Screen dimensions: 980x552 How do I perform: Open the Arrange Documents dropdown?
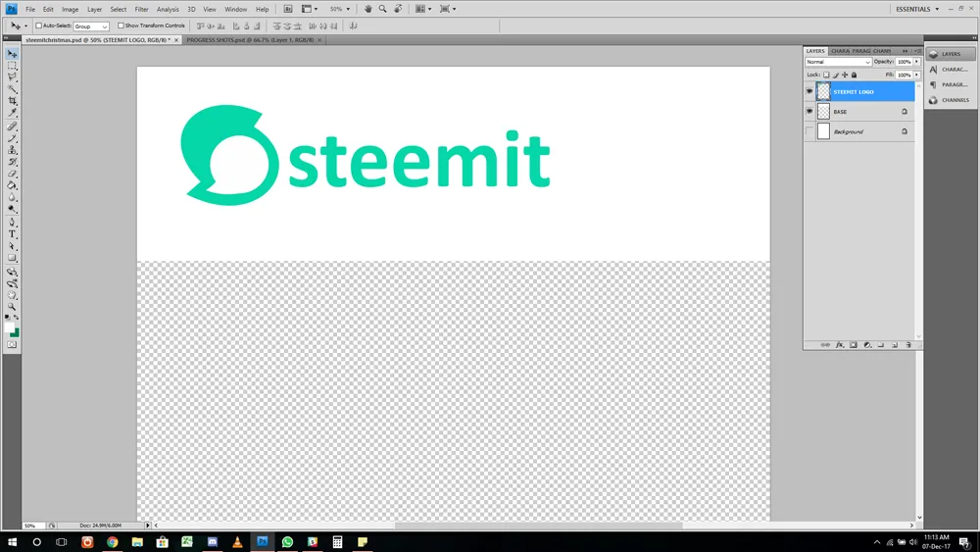point(423,9)
